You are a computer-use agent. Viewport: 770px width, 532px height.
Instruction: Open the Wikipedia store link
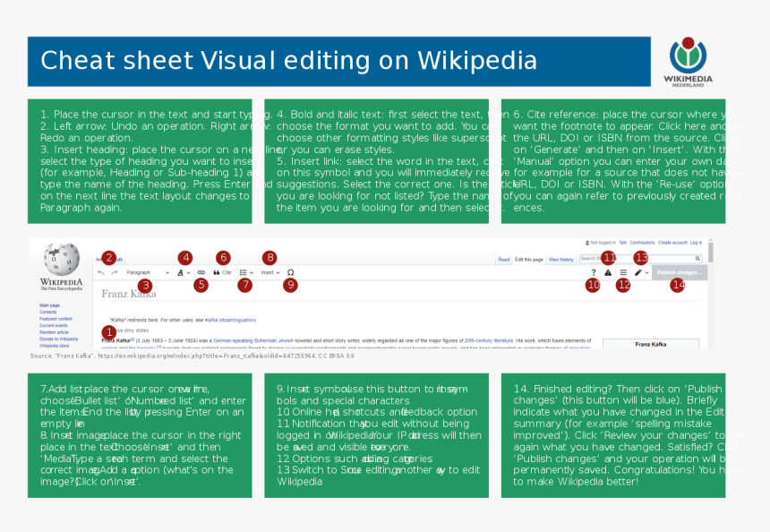click(x=54, y=346)
